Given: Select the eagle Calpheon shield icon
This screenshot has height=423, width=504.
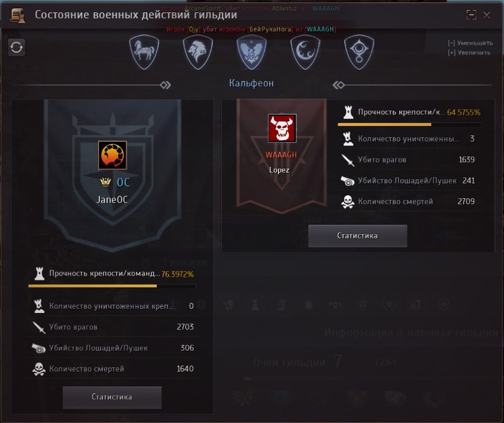Looking at the screenshot, I should [x=251, y=53].
